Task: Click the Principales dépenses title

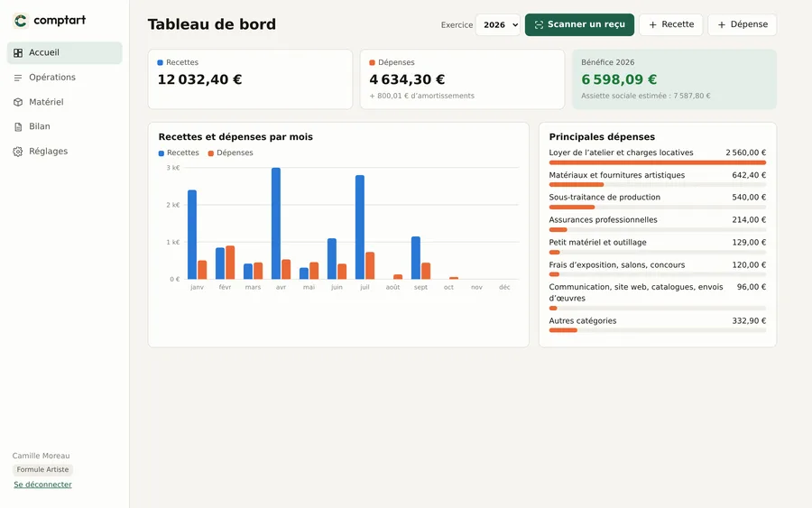Action: (602, 137)
